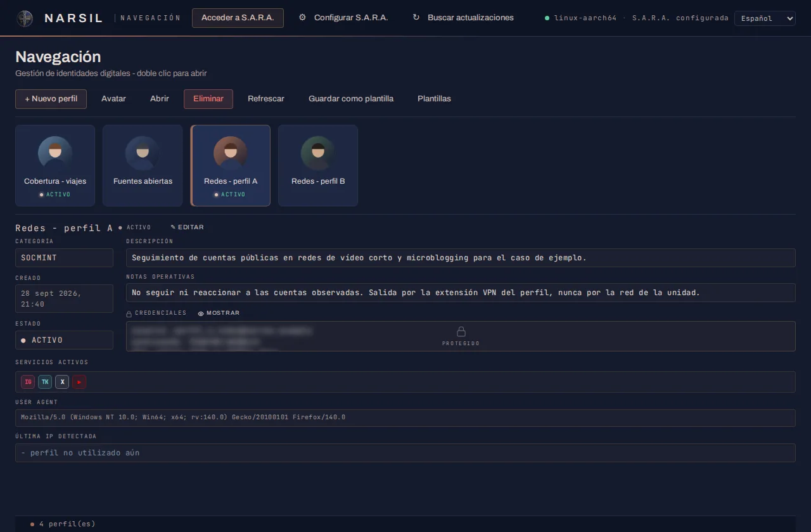
Task: Click the small lock beside CREDENCIALES label
Action: (129, 313)
